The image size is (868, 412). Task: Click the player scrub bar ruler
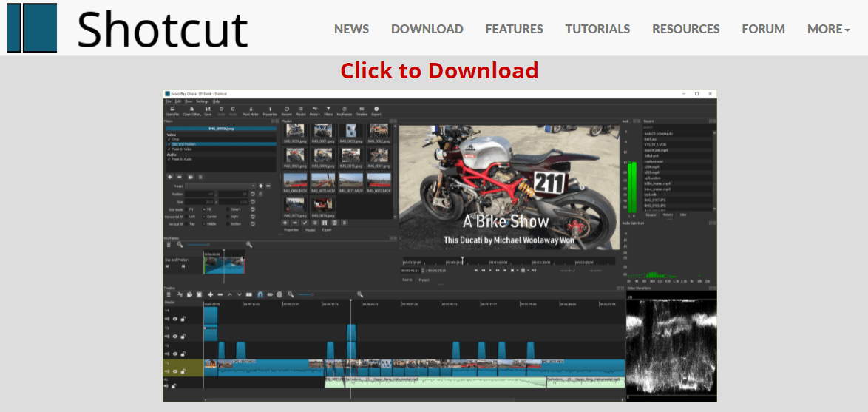click(509, 261)
